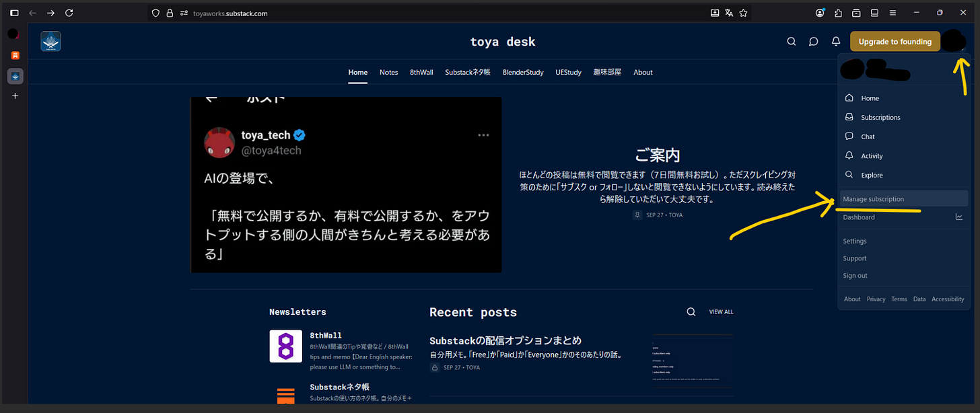Select the orange bookmark icon in sidebar
Image resolution: width=980 pixels, height=413 pixels.
15,55
